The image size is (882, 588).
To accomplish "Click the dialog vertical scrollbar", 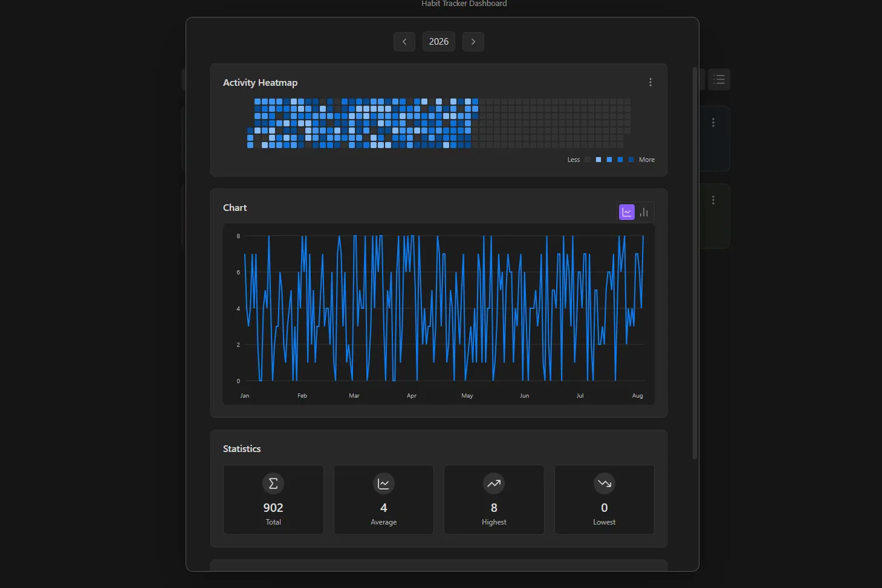I will [x=695, y=263].
